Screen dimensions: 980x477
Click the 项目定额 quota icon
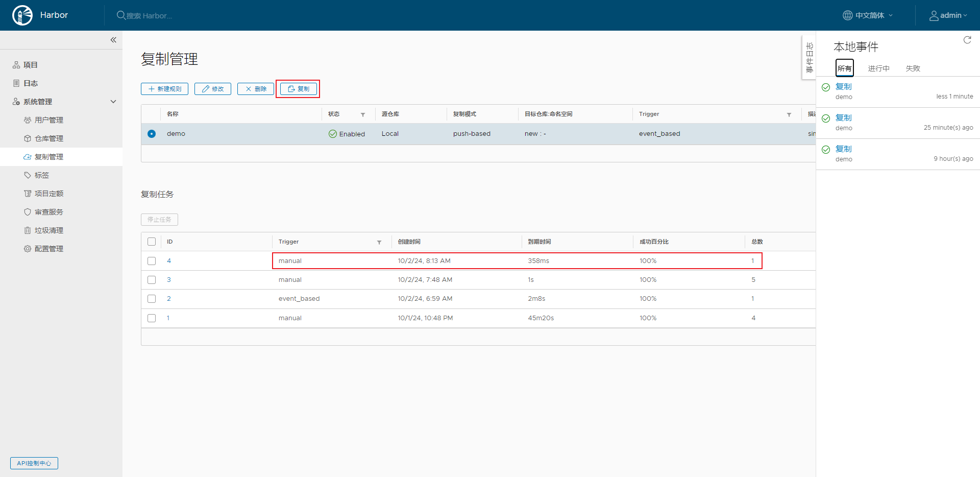pyautogui.click(x=28, y=194)
